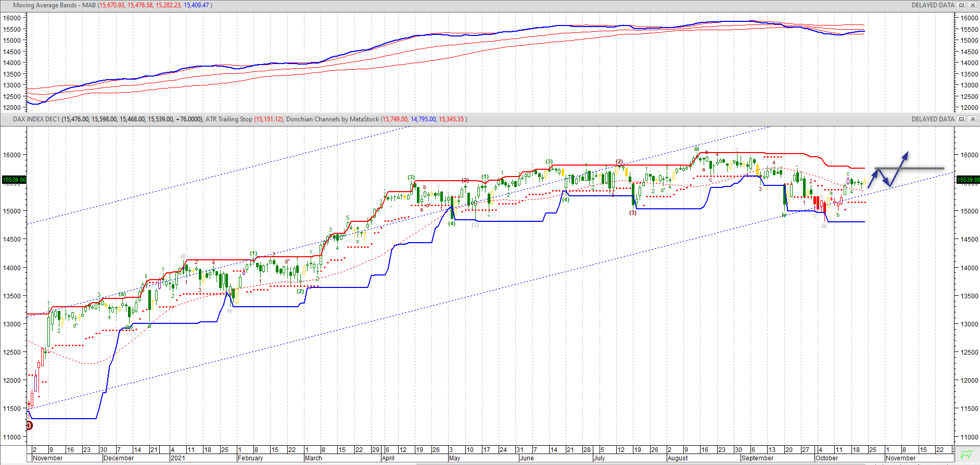Select the Donchian Channels by MetaStock label
Screen dimensions: 980x465
[x=333, y=119]
